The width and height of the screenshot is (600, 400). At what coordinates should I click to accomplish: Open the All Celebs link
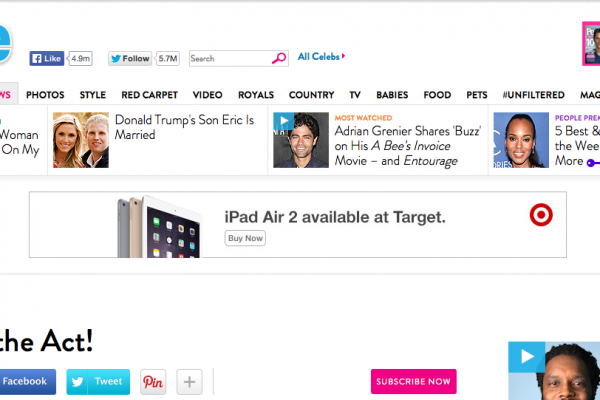(321, 57)
